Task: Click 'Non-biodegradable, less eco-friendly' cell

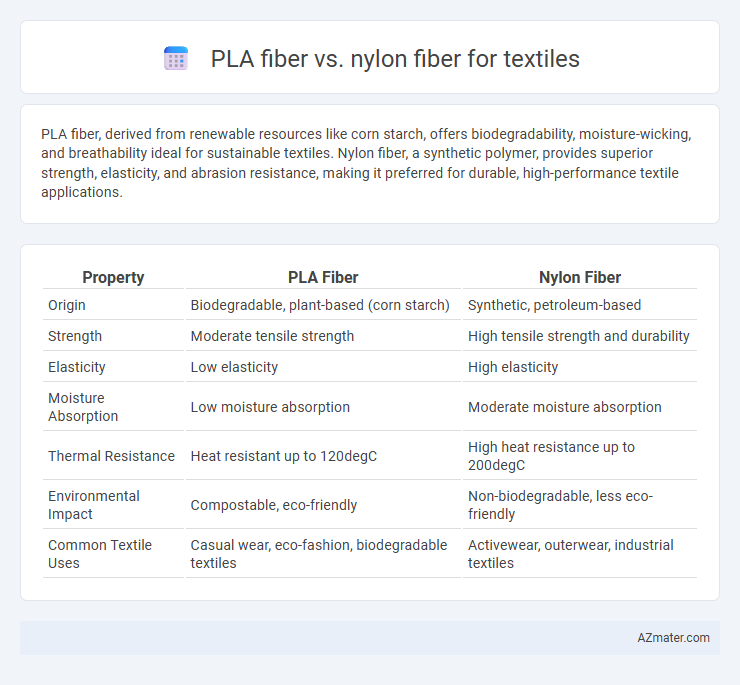Action: coord(561,505)
